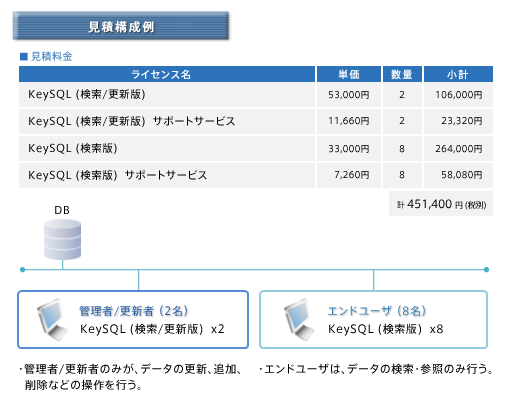
Task: Select the KeySQL (検索/更新版) license row name
Action: (x=87, y=94)
